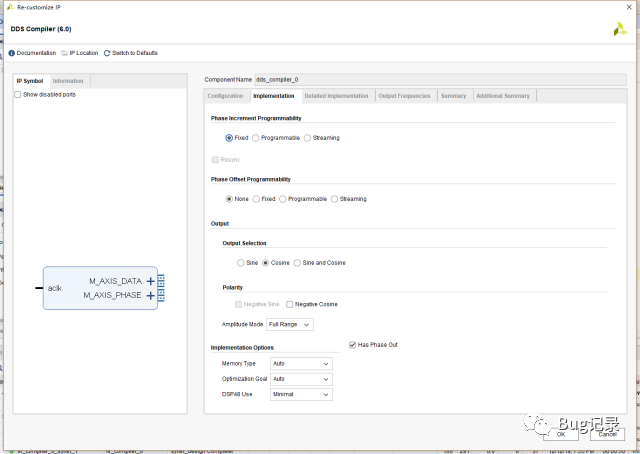Screen dimensions: 640x454
Task: Click the Phase Increment Programmability heading
Action: 256,118
